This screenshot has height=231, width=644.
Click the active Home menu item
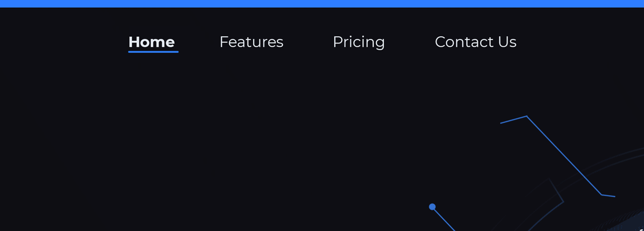tap(152, 42)
